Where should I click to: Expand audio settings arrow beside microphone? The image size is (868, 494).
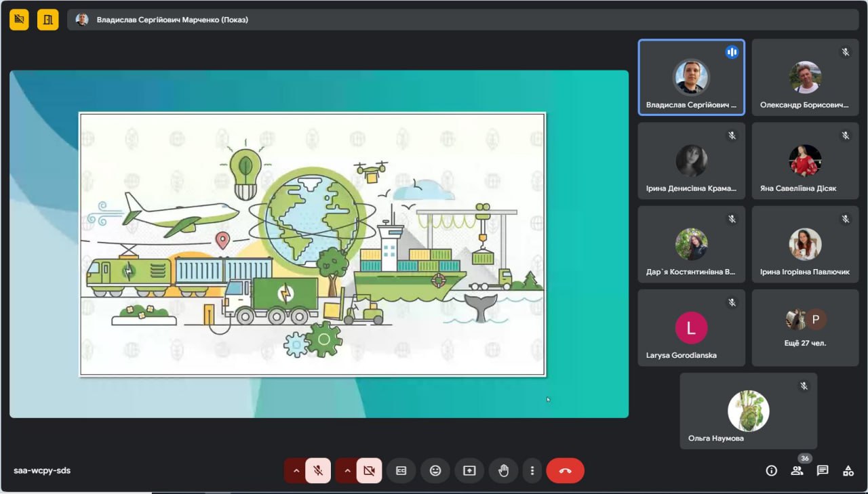(296, 470)
